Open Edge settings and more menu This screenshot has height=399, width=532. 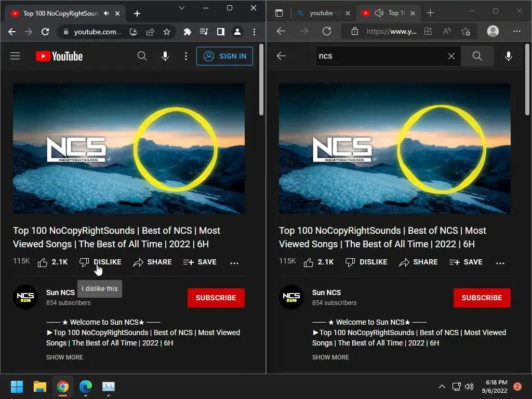517,31
